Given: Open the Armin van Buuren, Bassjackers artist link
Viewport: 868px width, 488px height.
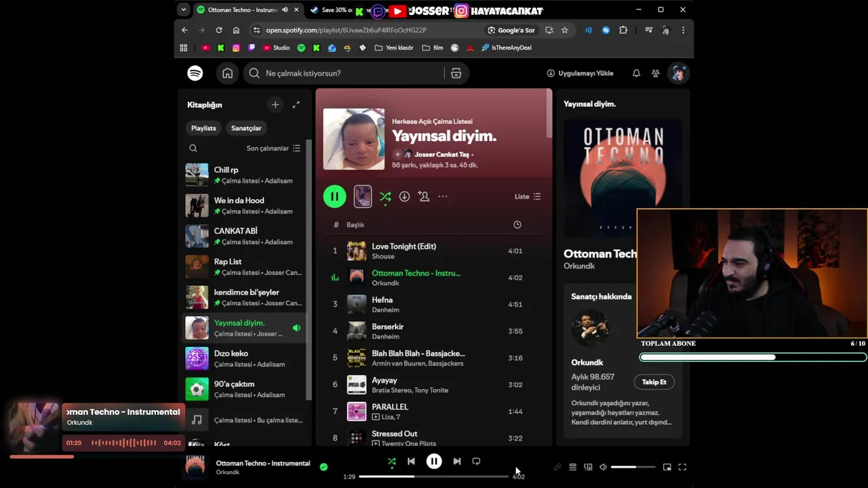Looking at the screenshot, I should tap(418, 363).
